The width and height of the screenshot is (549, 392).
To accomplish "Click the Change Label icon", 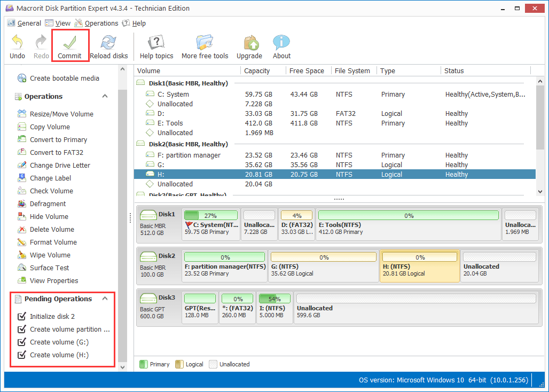I will [22, 178].
